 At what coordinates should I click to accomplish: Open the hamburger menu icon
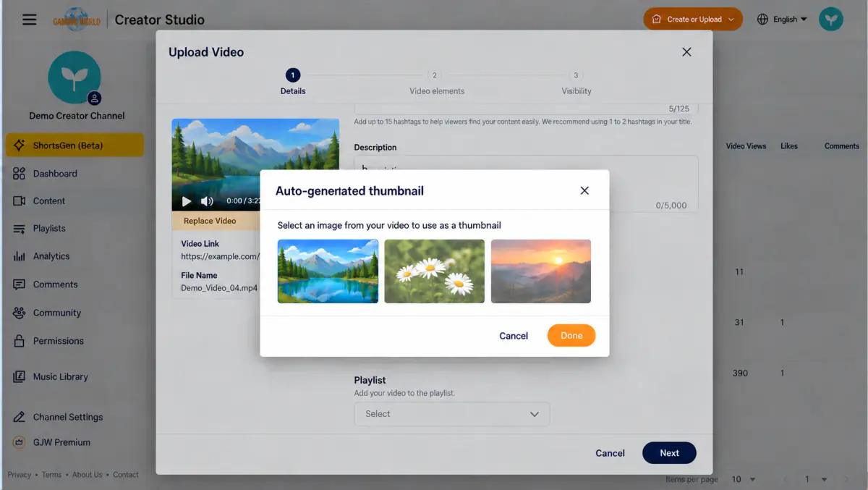(29, 20)
